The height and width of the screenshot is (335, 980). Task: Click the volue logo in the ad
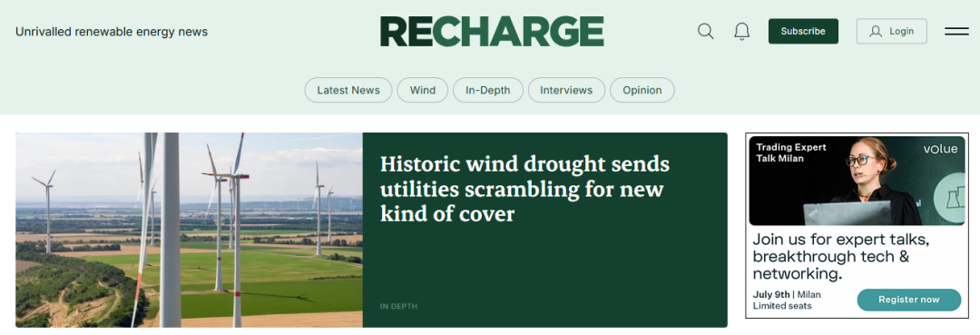coord(940,150)
